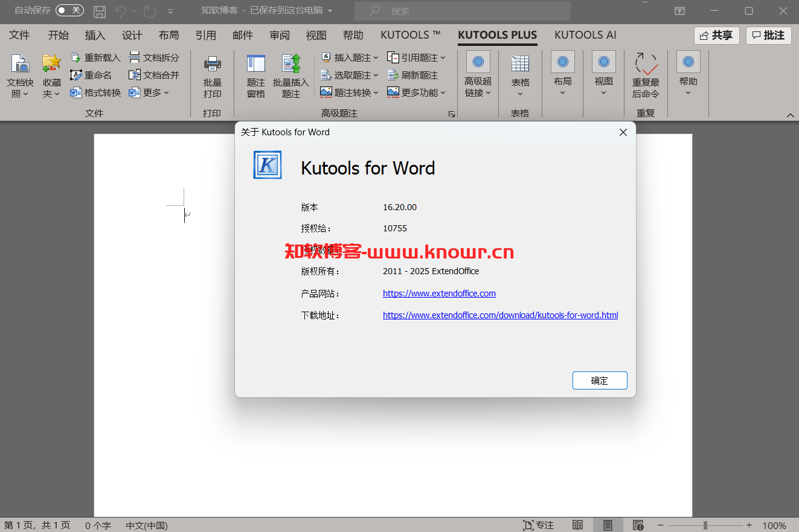Adjust the zoom slider handle
Screen dimensions: 799x532
pos(705,525)
